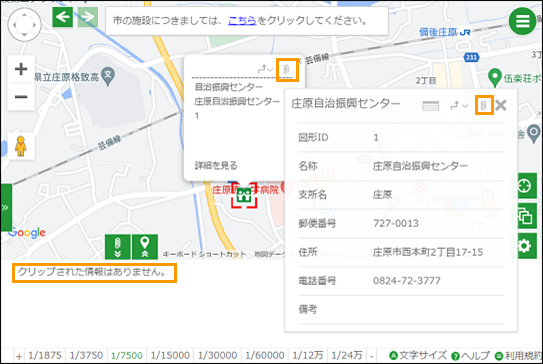This screenshot has width=543, height=364.
Task: Open route dropdown in detail panel header
Action: [459, 106]
